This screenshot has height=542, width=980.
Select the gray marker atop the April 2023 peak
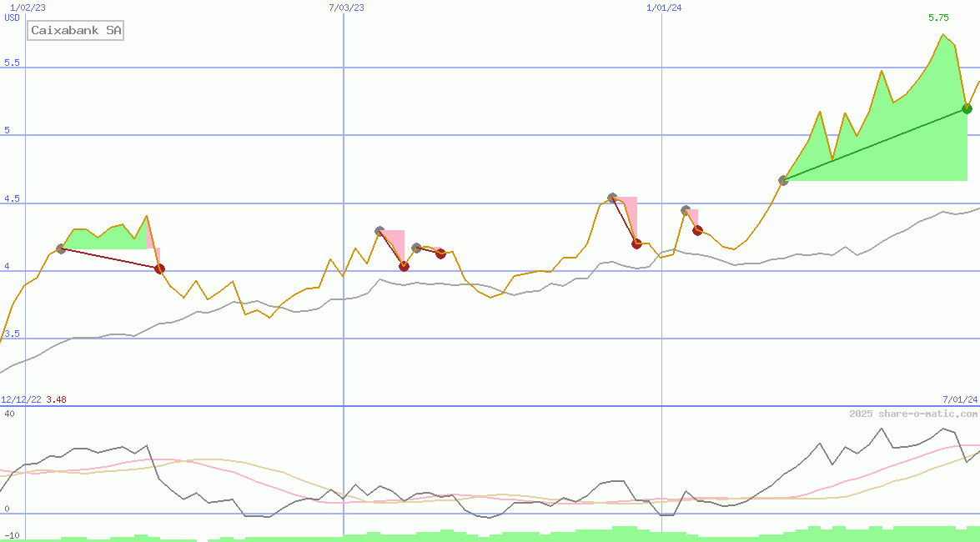(380, 230)
